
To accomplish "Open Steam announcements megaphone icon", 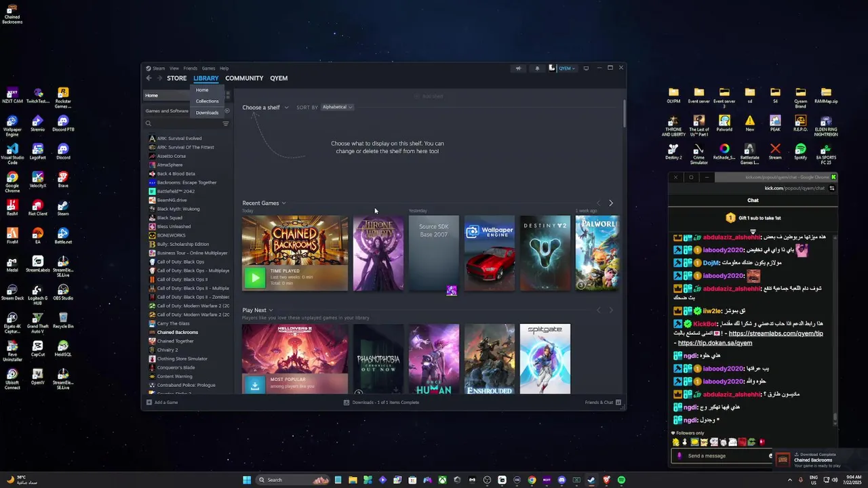I will click(519, 68).
